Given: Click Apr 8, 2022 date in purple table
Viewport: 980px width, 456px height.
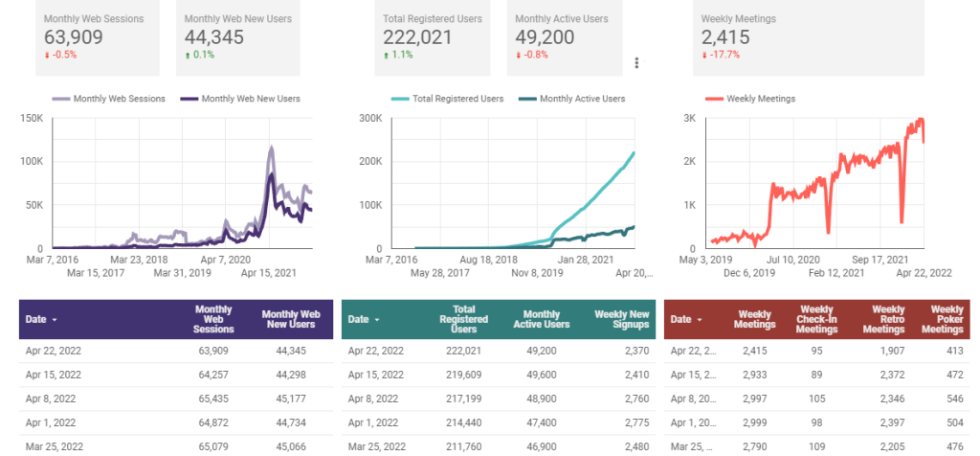Looking at the screenshot, I should point(51,399).
